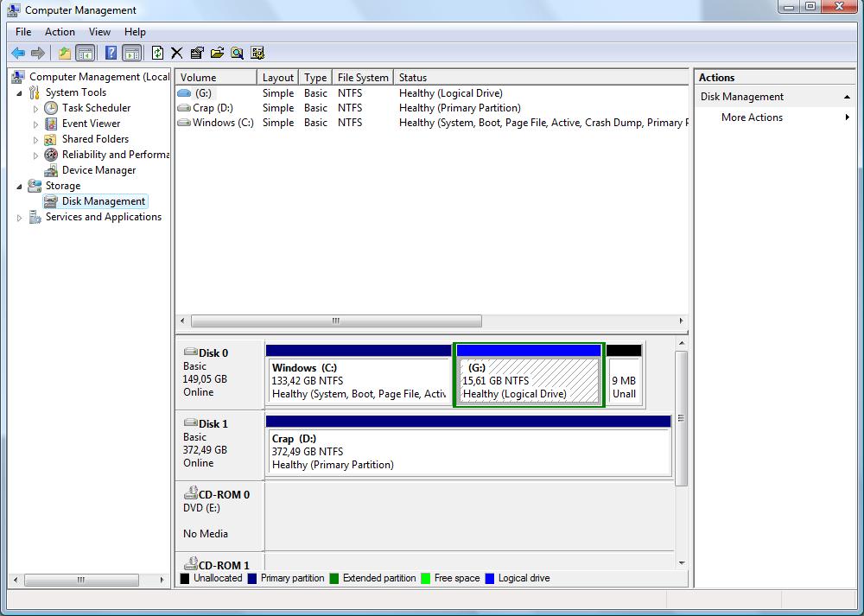Screen dimensions: 864x616
Task: Toggle the Show/Hide Console Tree button
Action: click(85, 54)
